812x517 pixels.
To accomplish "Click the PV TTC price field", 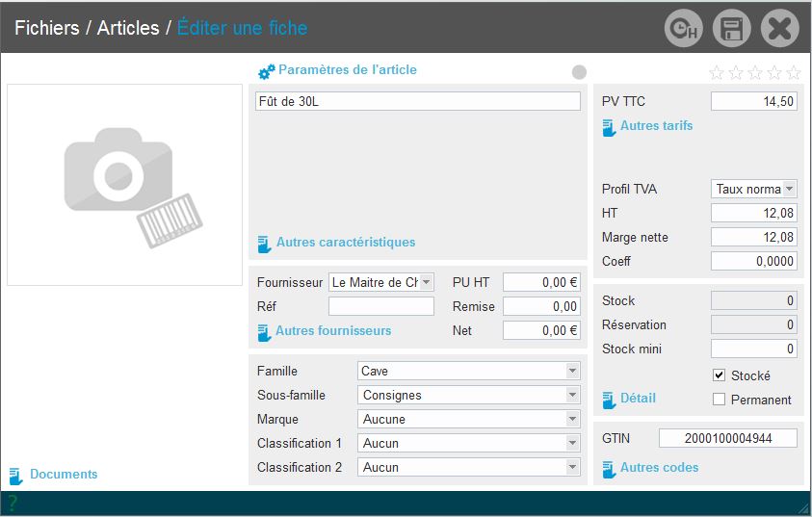I will [753, 101].
